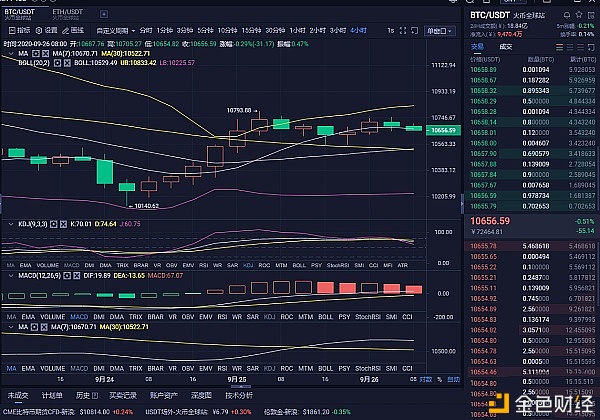Collapse the bottom MA panel chevron

(x=11, y=327)
